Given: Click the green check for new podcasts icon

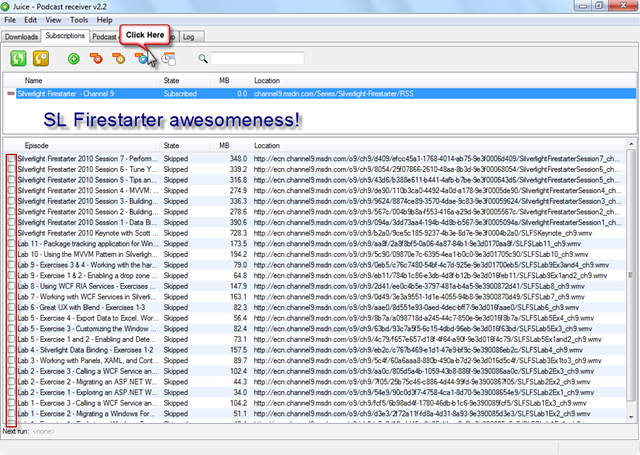Looking at the screenshot, I should pos(18,58).
